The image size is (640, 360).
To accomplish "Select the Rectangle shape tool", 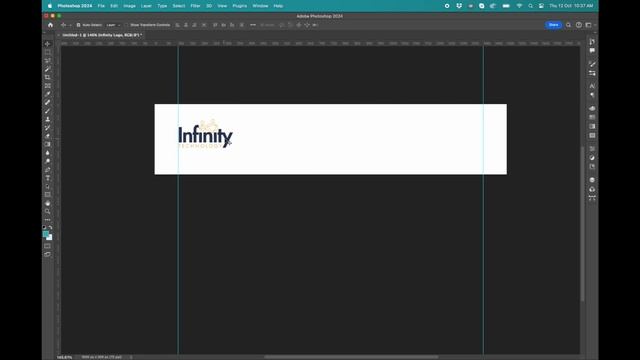I will click(47, 195).
